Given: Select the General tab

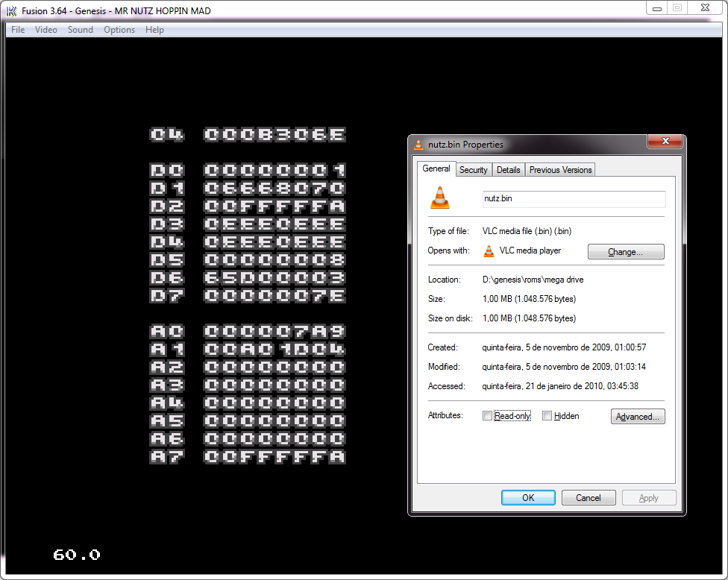Looking at the screenshot, I should pos(436,168).
